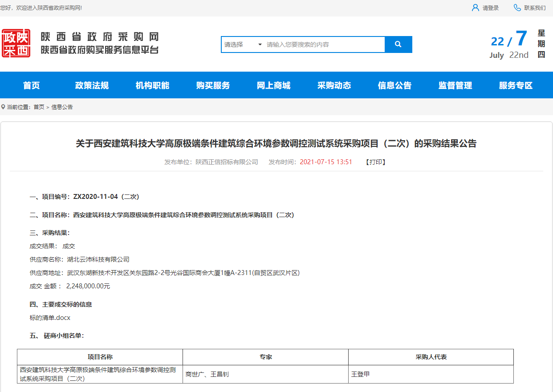
Task: Open 监督管理 menu item
Action: coord(455,85)
